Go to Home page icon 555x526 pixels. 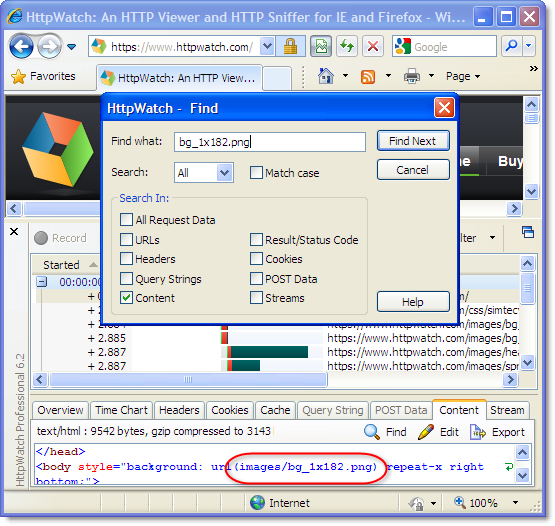coord(326,76)
